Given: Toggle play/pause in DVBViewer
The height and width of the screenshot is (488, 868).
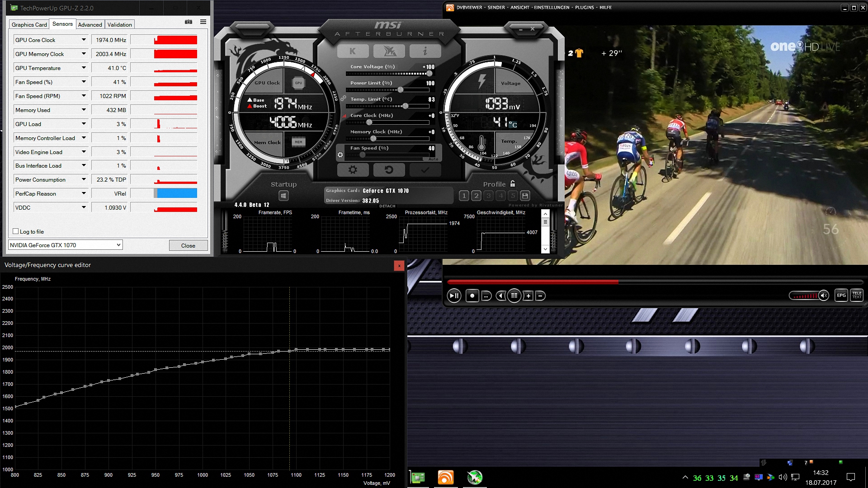Looking at the screenshot, I should coord(454,296).
